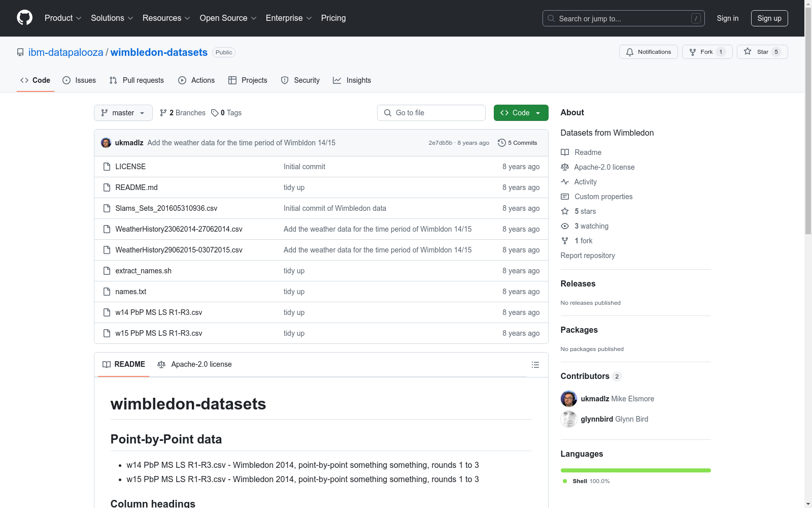Click the Sign in link
The image size is (812, 508).
pos(727,18)
